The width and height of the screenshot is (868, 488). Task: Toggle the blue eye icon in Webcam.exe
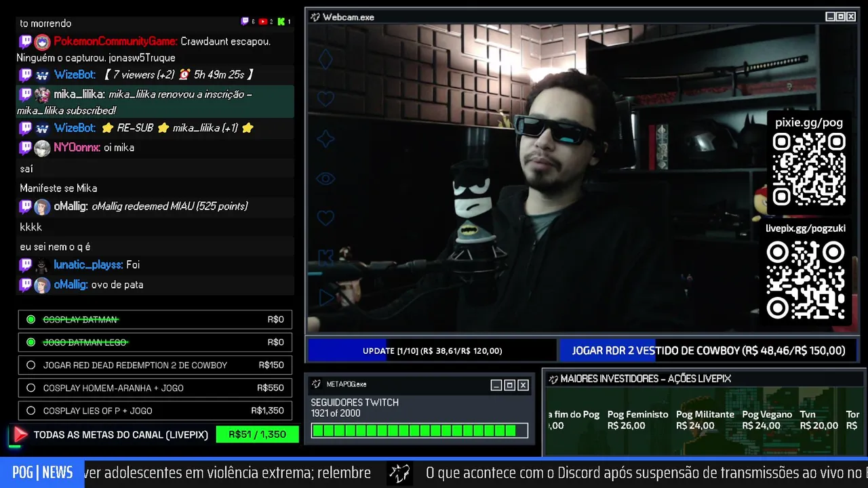point(325,179)
